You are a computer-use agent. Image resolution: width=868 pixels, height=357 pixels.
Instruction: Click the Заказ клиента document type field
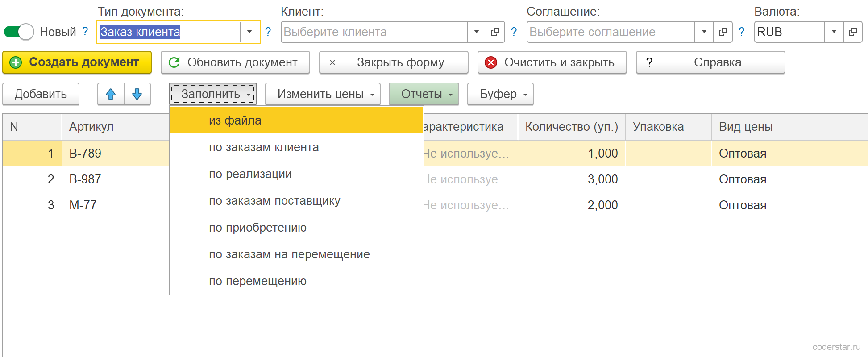tap(169, 32)
